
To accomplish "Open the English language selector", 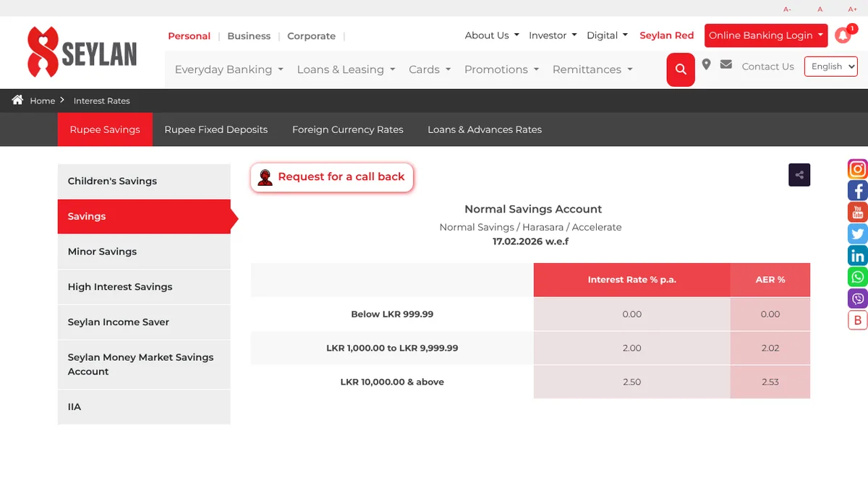I will (x=831, y=66).
